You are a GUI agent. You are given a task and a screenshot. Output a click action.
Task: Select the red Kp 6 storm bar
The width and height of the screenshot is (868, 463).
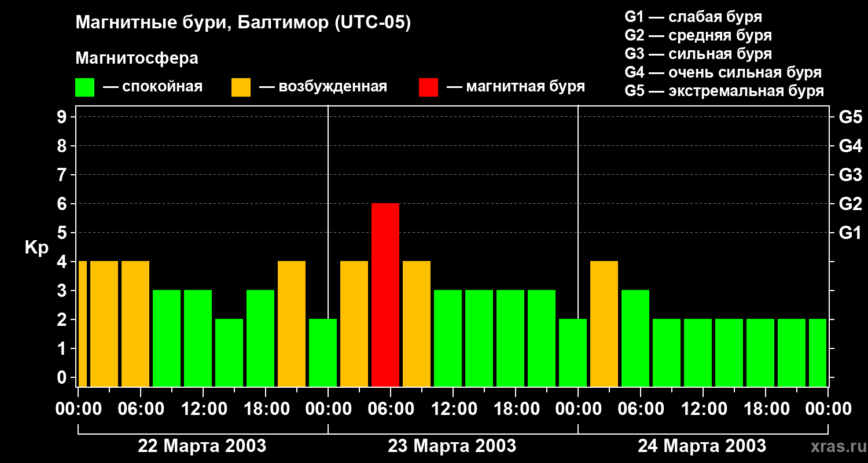tap(385, 295)
